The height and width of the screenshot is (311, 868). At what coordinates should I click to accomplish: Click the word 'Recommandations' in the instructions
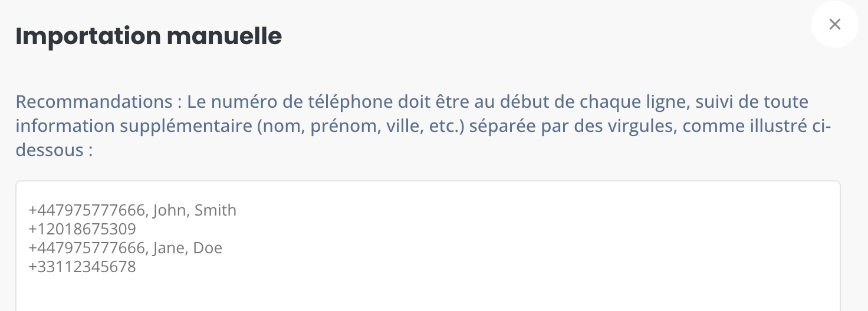(94, 102)
